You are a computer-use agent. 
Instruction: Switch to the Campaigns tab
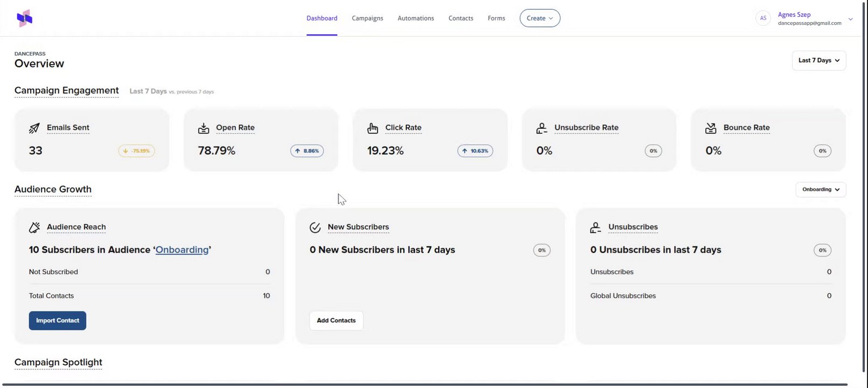coord(367,18)
